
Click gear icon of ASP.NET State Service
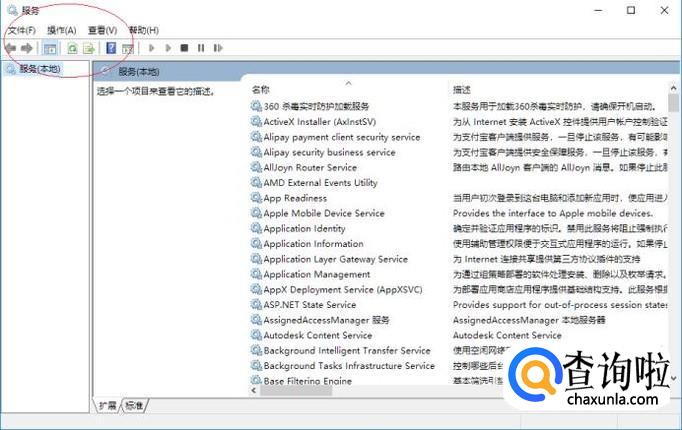pos(256,304)
